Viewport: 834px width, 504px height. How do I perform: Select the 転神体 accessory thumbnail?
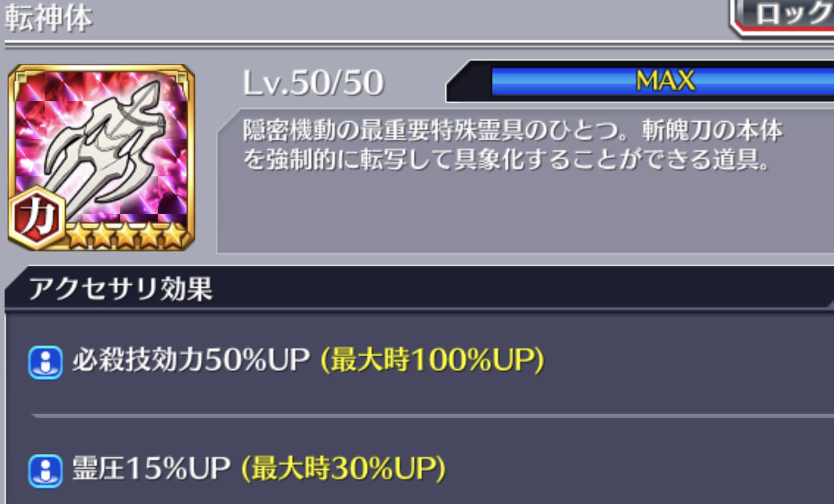click(101, 157)
